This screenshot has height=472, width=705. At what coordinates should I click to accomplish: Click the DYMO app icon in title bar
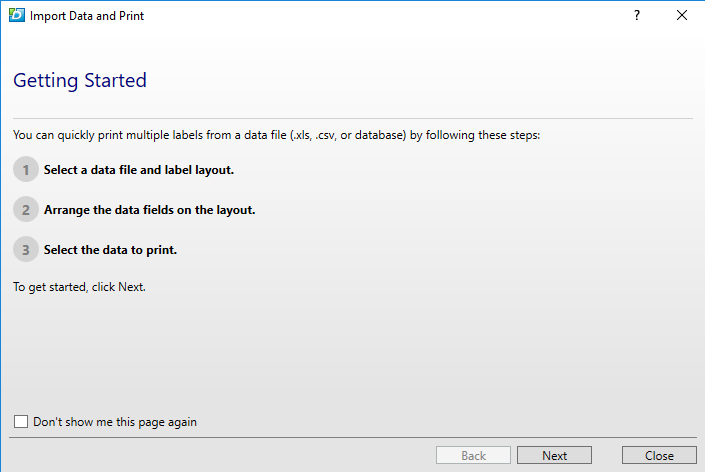[x=16, y=15]
